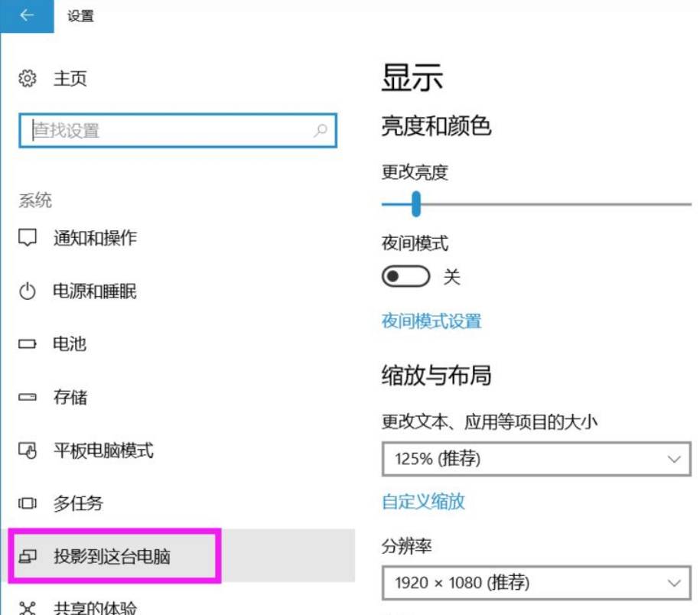This screenshot has height=615, width=700.
Task: Select the 存储 storage icon
Action: (29, 397)
